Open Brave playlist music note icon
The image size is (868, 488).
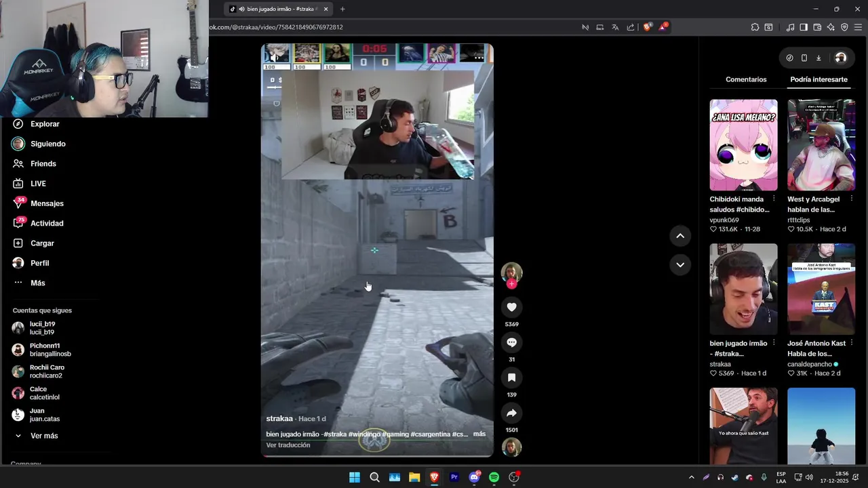point(790,27)
